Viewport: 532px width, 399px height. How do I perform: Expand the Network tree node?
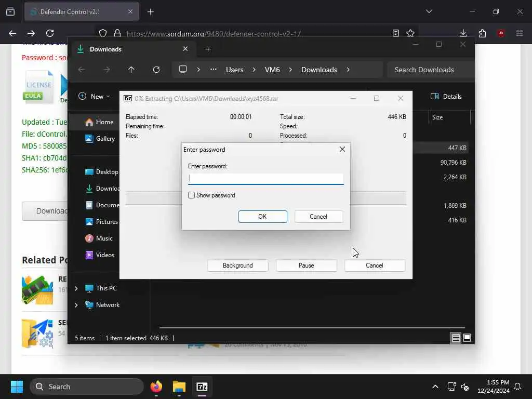[76, 304]
